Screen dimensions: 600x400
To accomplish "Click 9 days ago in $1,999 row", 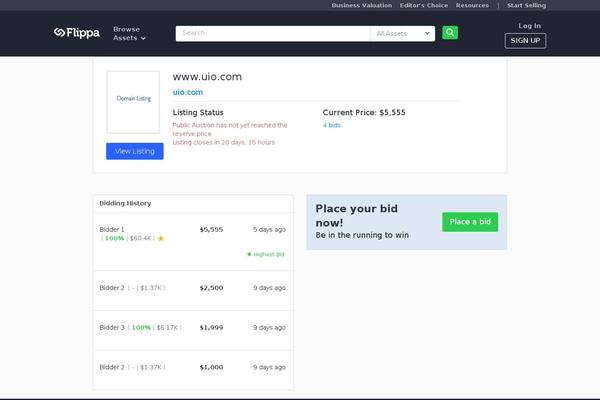I will (x=269, y=328).
